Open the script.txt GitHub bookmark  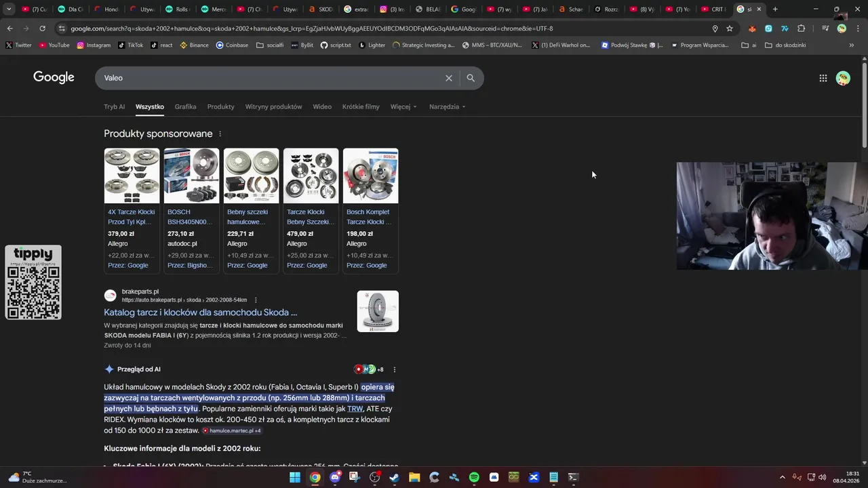tap(336, 45)
